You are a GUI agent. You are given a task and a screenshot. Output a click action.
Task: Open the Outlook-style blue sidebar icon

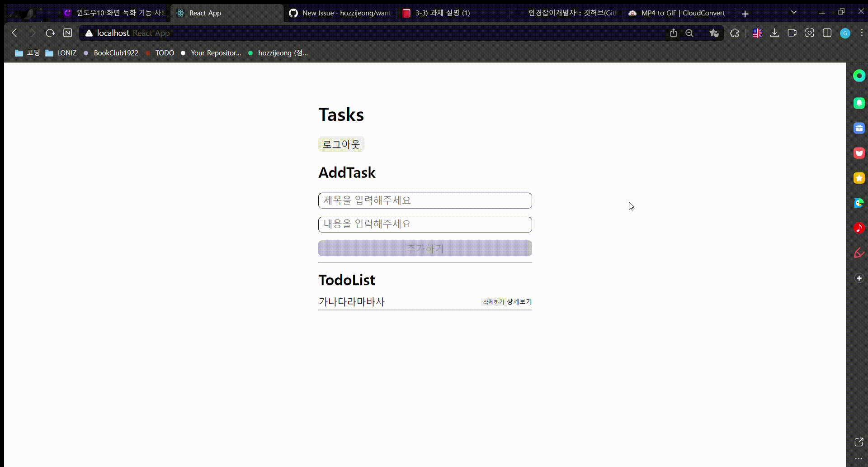[859, 203]
